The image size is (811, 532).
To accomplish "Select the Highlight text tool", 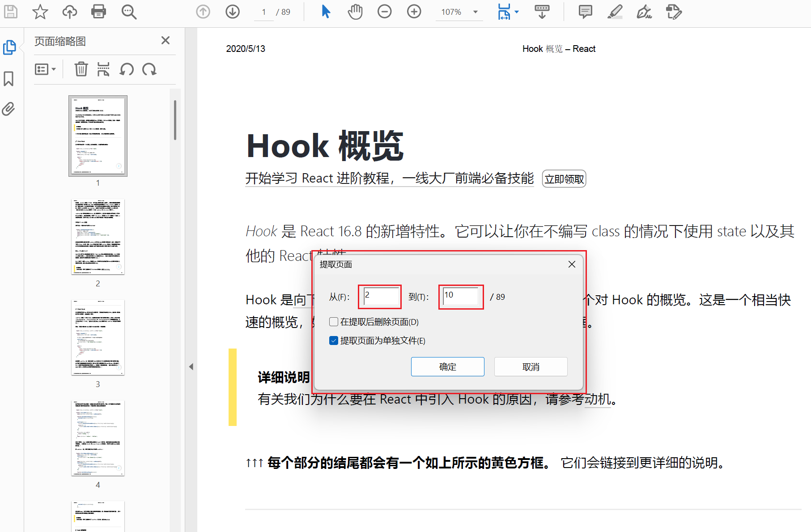I will pos(615,12).
